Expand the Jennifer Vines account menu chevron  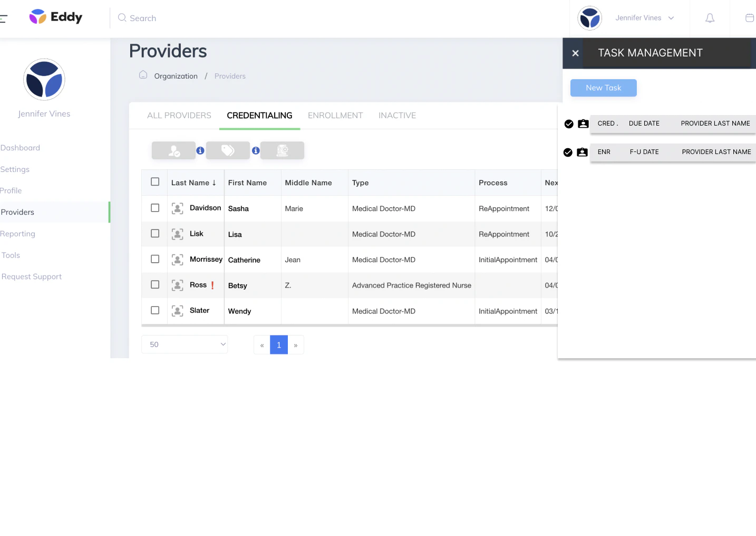point(671,17)
